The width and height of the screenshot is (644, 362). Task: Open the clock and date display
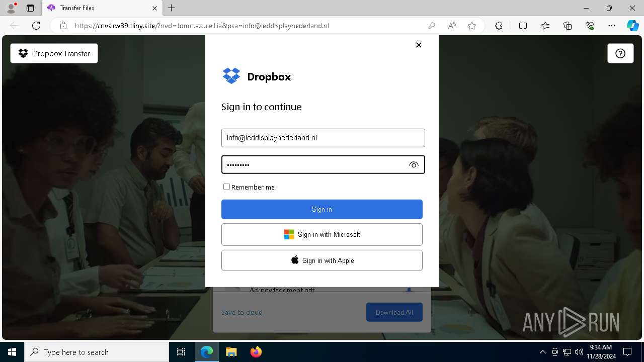601,352
